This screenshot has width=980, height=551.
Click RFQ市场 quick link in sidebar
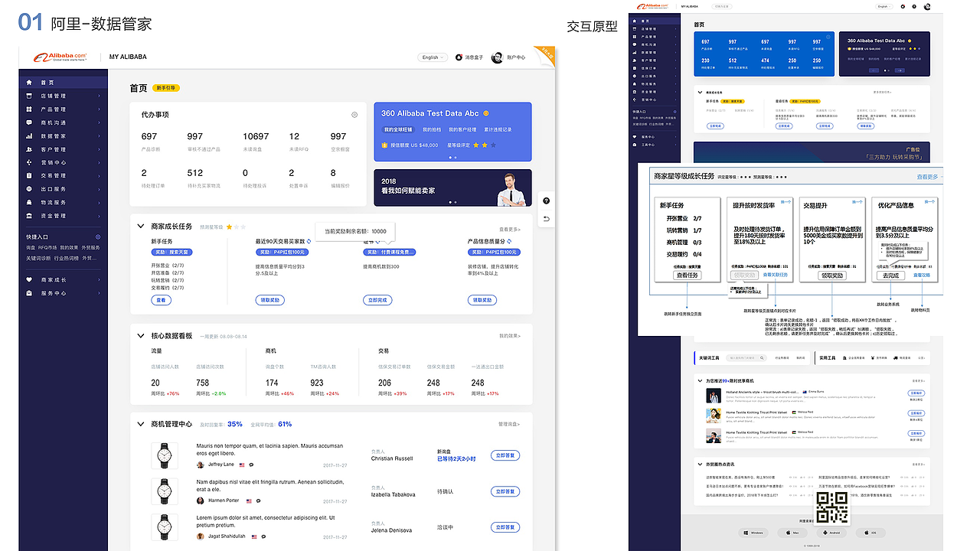(x=48, y=248)
